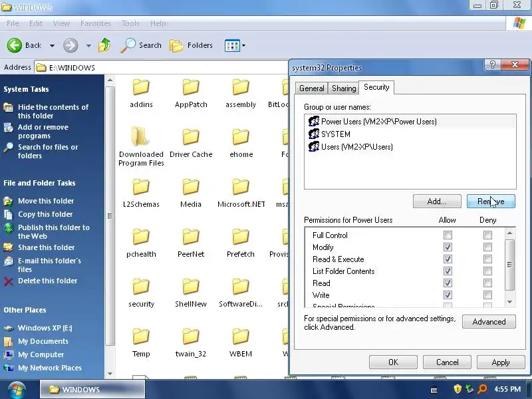Select the Microsoft.NET folder
The height and width of the screenshot is (399, 532).
point(241,193)
